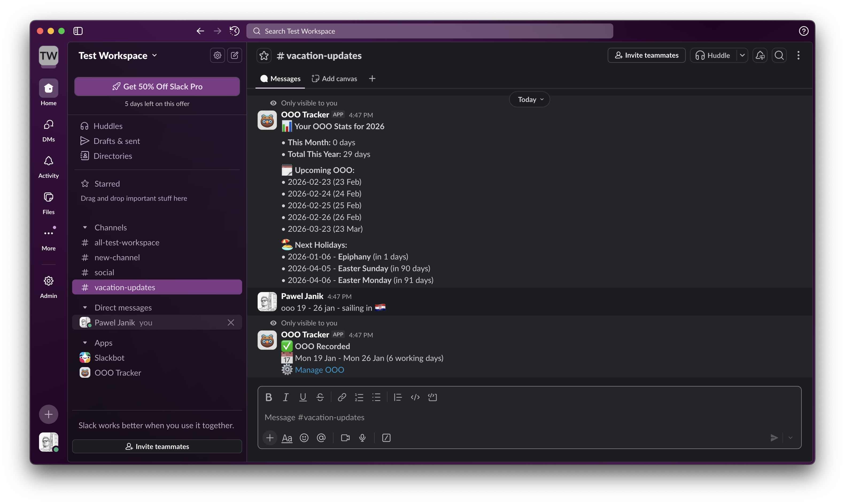Image resolution: width=845 pixels, height=504 pixels.
Task: Record an audio clip in the composer
Action: (362, 438)
